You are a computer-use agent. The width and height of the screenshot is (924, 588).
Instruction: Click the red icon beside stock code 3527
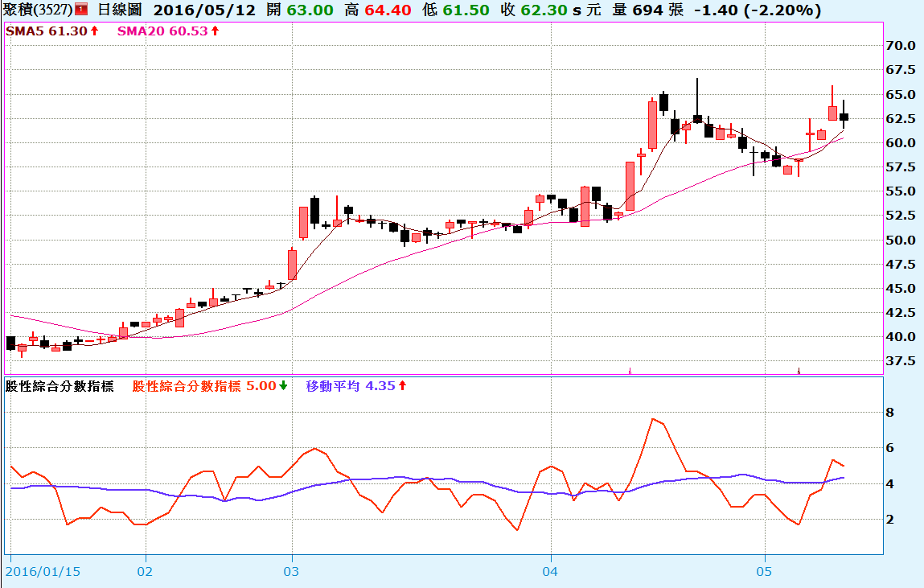click(81, 10)
